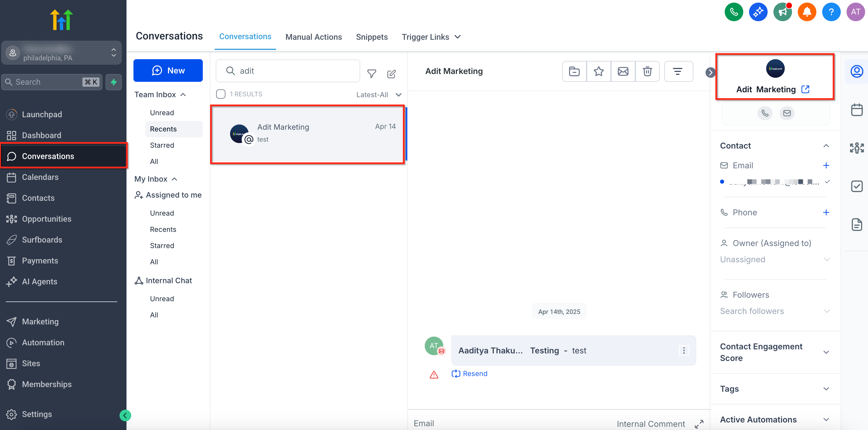Screen dimensions: 868x430
Task: Collapse the right contact panel arrow
Action: pyautogui.click(x=710, y=72)
